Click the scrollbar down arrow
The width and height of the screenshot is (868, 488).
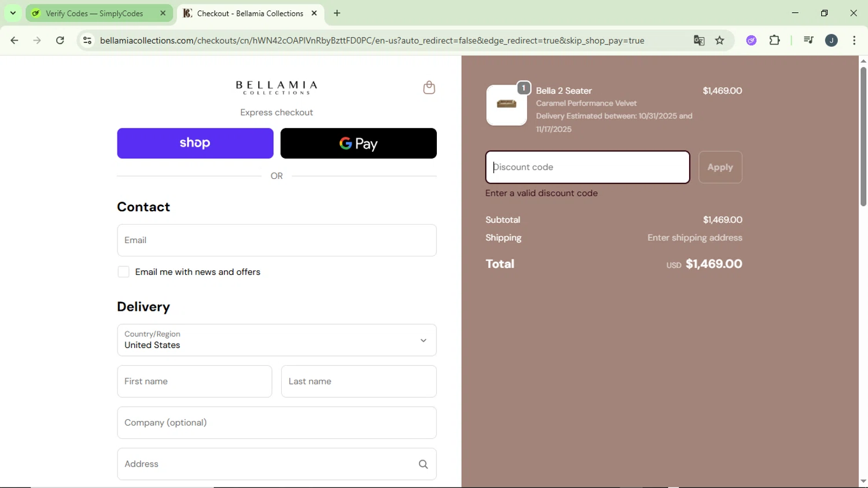pyautogui.click(x=863, y=482)
